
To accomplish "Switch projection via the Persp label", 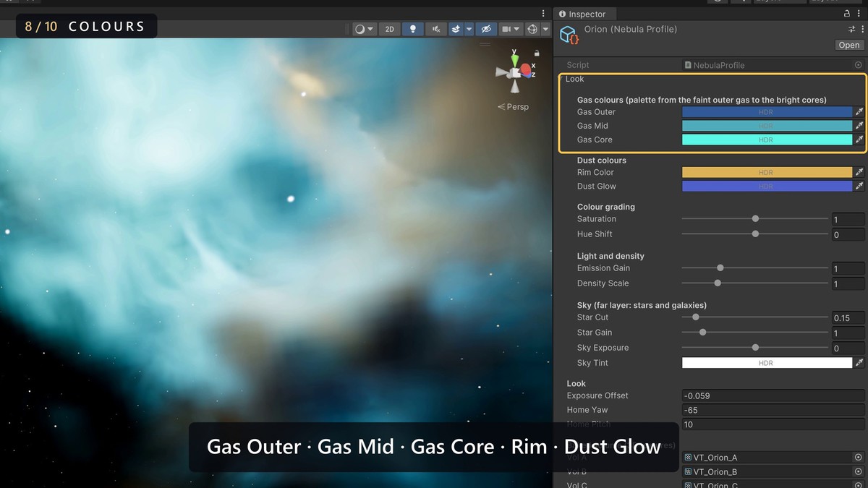I will tap(514, 107).
